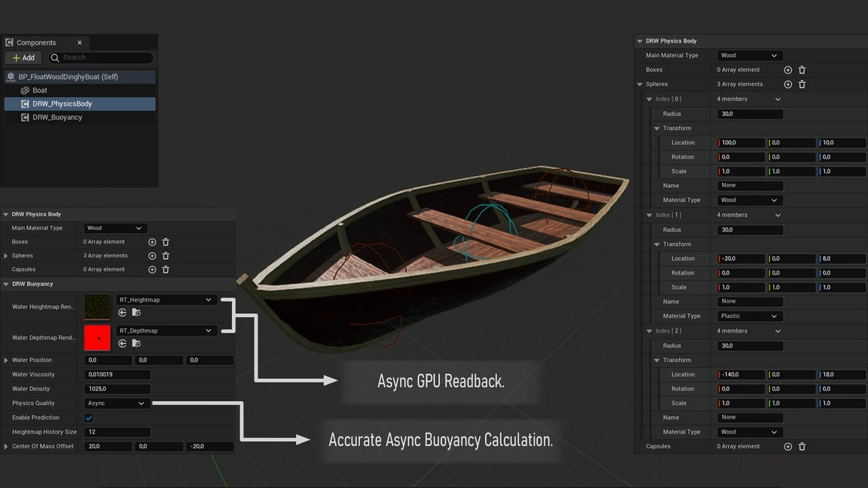Click trash icon for Boxes in right panel
868x488 pixels.
pyautogui.click(x=802, y=70)
